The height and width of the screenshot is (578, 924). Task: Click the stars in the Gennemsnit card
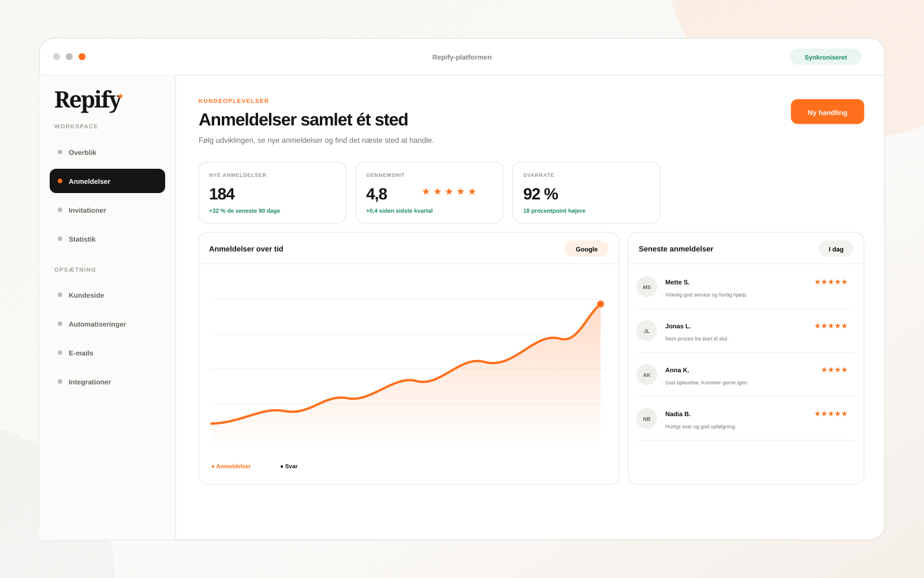pos(449,191)
